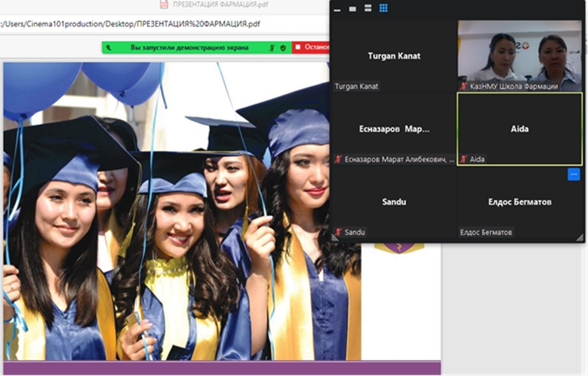The height and width of the screenshot is (376, 588).
Task: Hide the video panel with the minimize-bar icon
Action: (x=337, y=9)
